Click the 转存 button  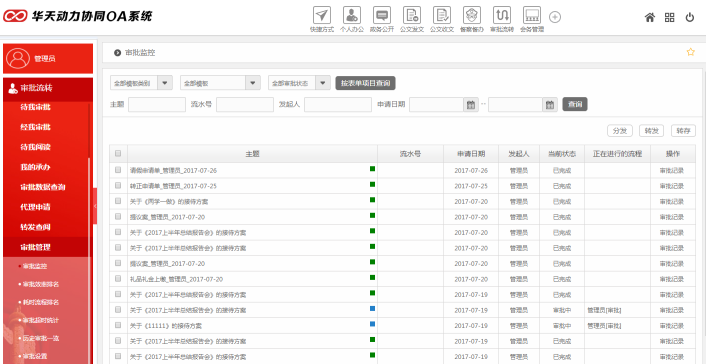click(x=683, y=131)
